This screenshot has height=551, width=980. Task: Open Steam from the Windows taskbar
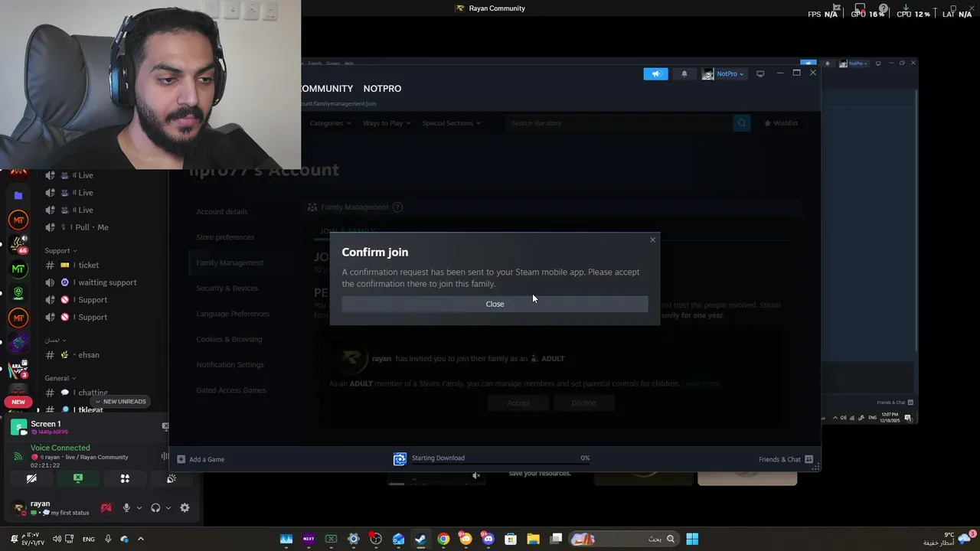(420, 539)
